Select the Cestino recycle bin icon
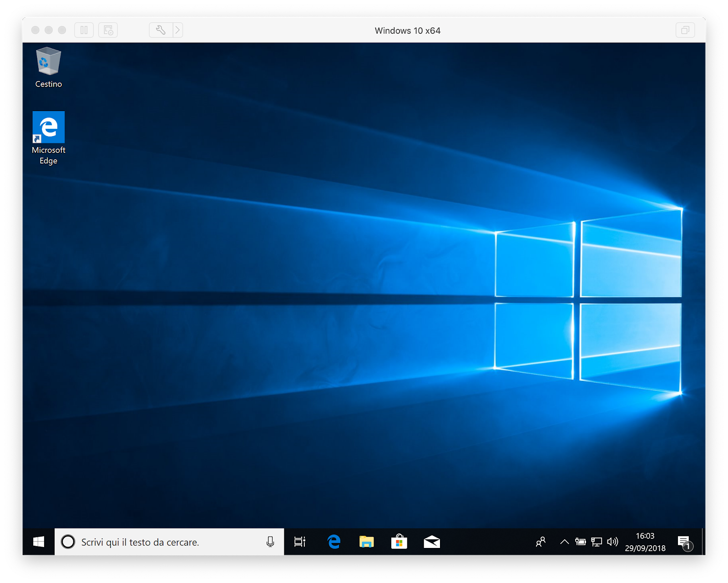This screenshot has width=728, height=583. (x=48, y=67)
